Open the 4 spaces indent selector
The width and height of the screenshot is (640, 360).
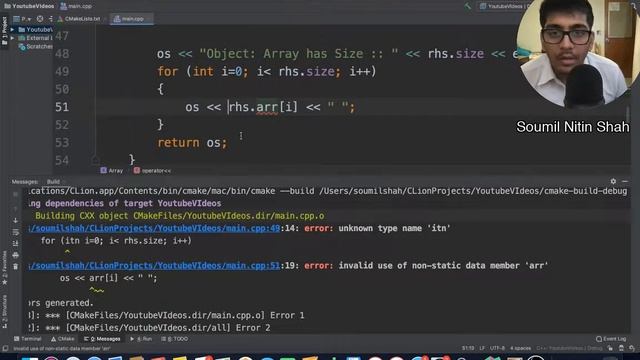[520, 348]
